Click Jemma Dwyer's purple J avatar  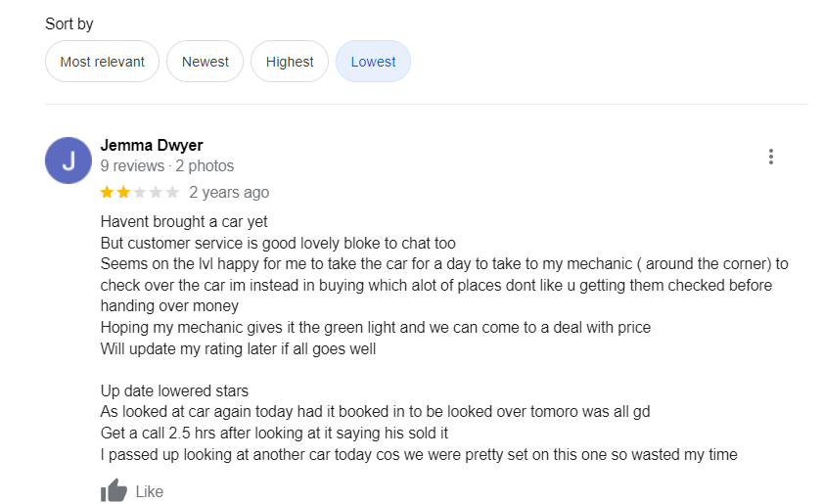coord(69,160)
